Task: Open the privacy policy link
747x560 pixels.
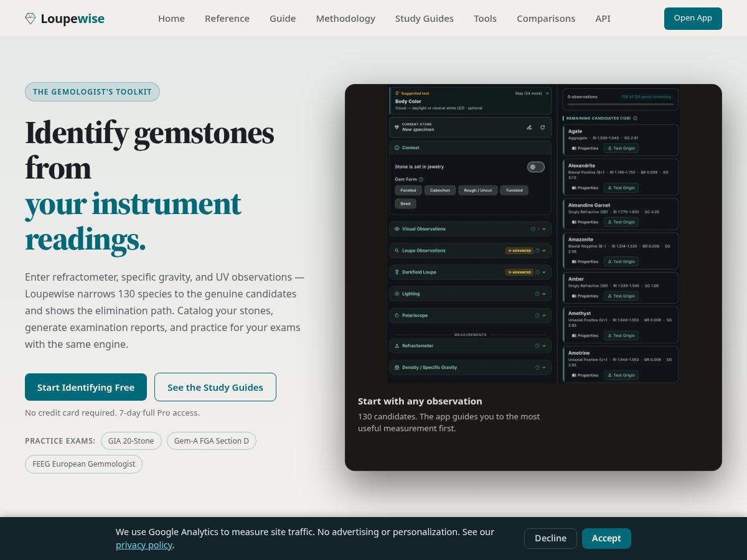Action: tap(144, 545)
